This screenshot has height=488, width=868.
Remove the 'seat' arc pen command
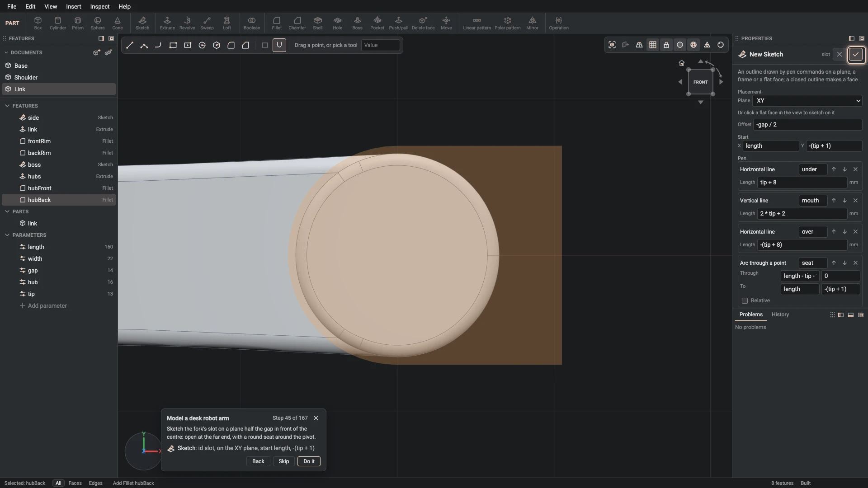click(855, 263)
